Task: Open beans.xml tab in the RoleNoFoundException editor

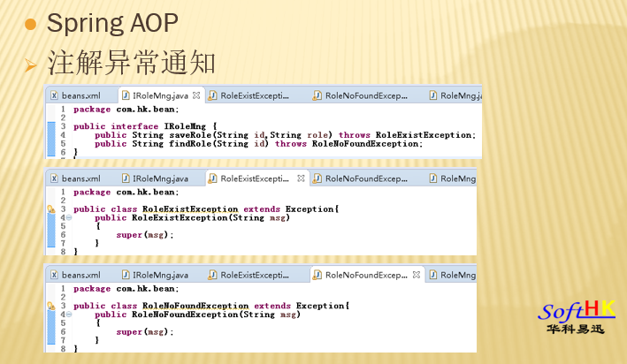Action: pyautogui.click(x=75, y=275)
